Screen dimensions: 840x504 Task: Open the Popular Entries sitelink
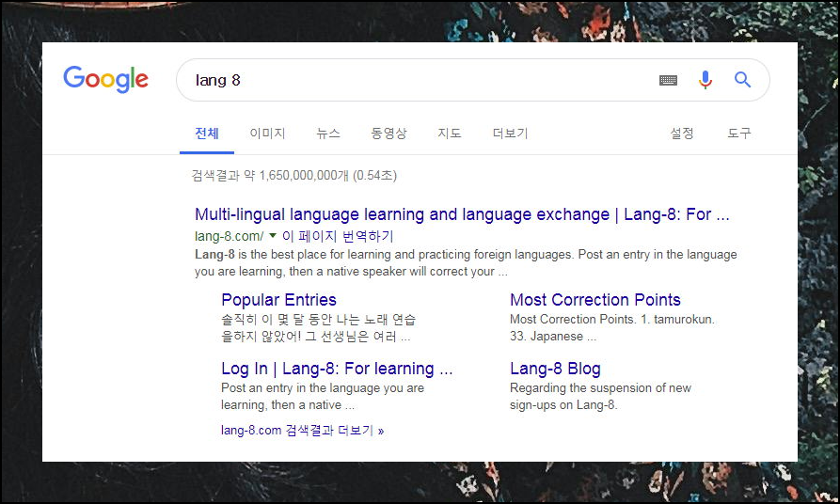point(278,299)
